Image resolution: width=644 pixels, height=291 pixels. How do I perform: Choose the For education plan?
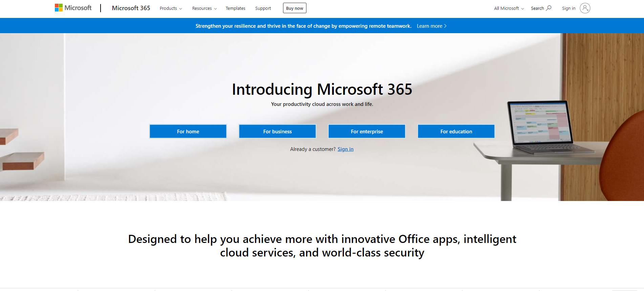click(456, 131)
